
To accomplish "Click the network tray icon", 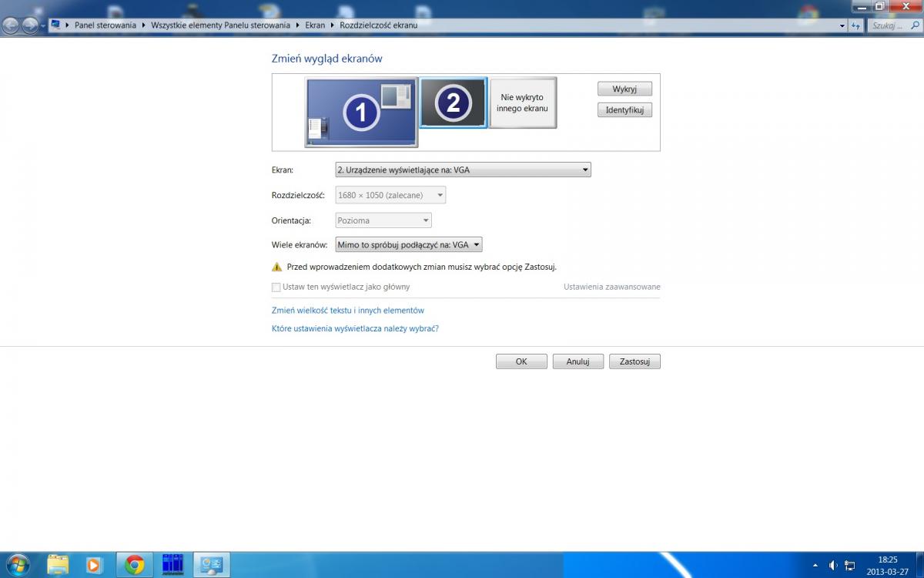I will tap(849, 565).
